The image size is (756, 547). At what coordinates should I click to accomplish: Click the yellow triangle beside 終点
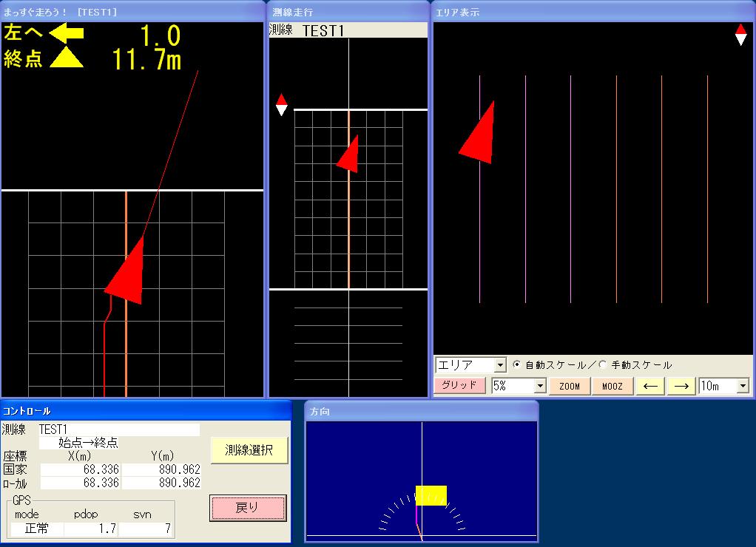(x=67, y=58)
